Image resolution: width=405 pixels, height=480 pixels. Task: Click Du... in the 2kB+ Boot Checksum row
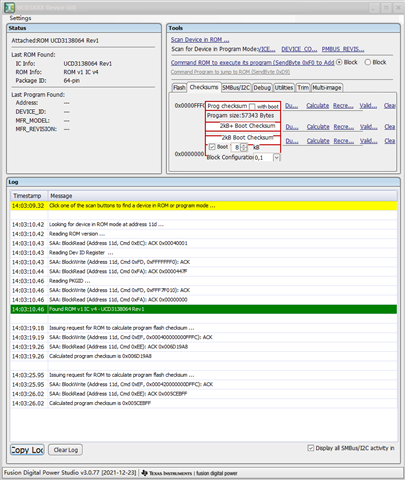[x=292, y=127]
